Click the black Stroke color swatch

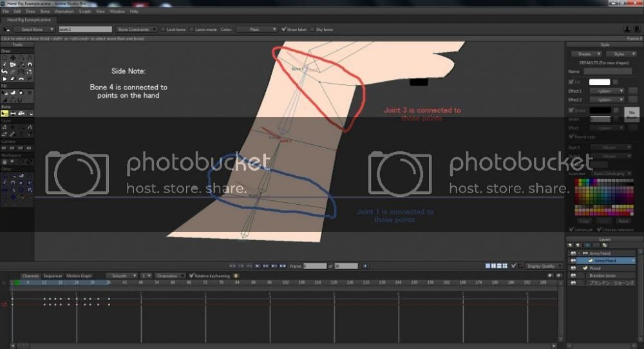(x=599, y=110)
